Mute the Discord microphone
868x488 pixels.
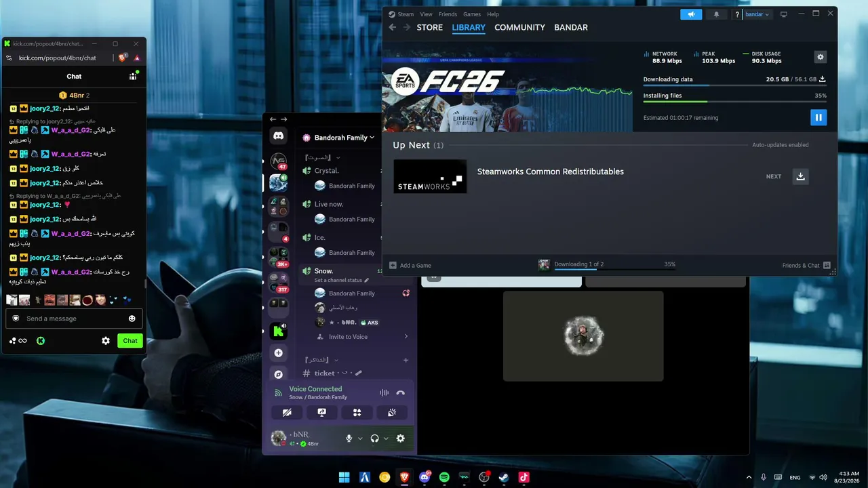[x=349, y=439]
